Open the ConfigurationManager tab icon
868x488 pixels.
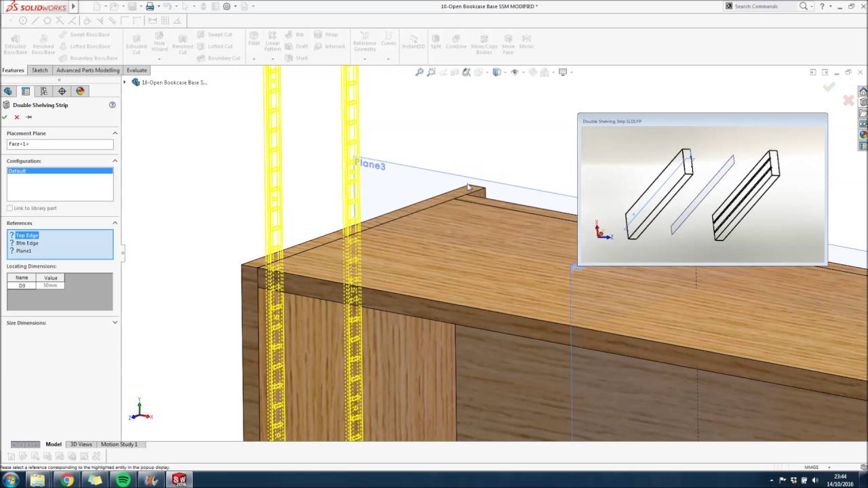pos(43,91)
